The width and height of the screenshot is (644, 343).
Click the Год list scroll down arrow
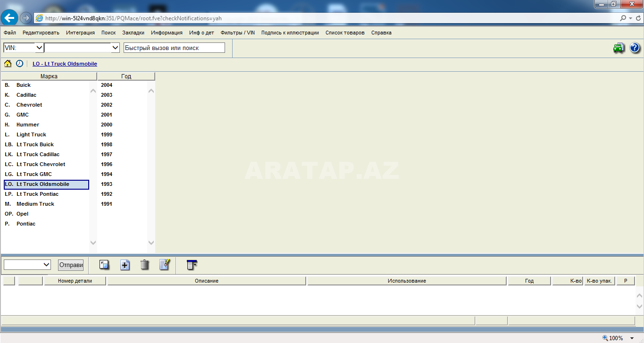151,243
